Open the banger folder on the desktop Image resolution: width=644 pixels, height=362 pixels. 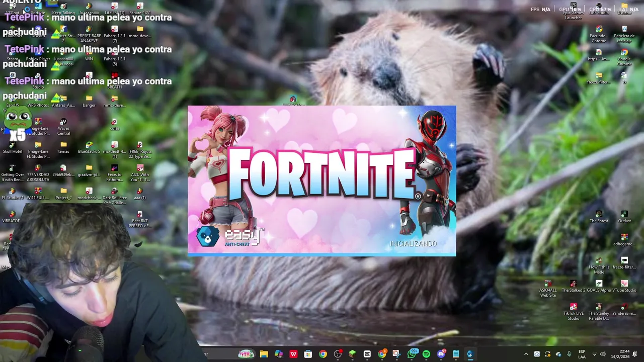89,101
